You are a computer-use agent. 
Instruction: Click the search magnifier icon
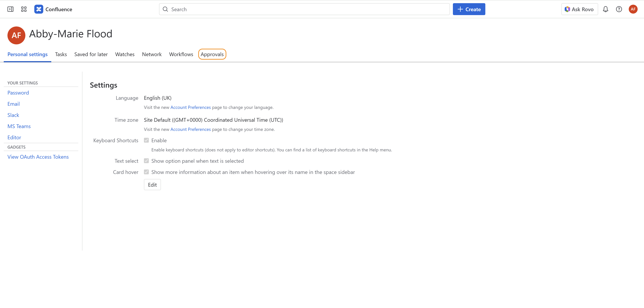(x=165, y=9)
